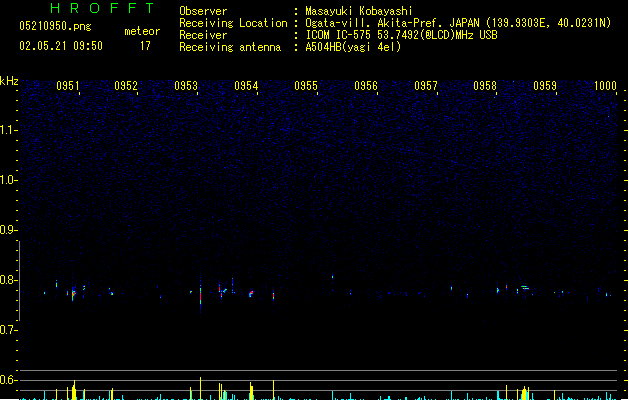This screenshot has height=400, width=629.
Task: Click the 0.8 kHz frequency label
Action: click(8, 280)
